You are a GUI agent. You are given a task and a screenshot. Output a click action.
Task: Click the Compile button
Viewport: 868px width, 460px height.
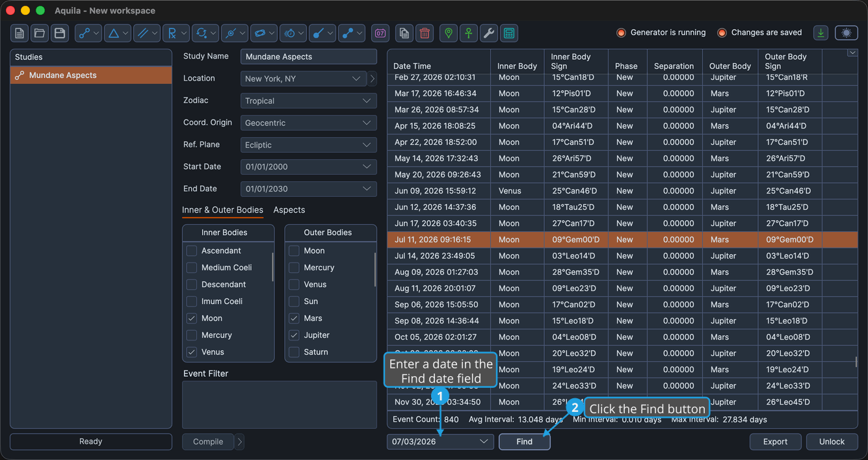pos(208,442)
